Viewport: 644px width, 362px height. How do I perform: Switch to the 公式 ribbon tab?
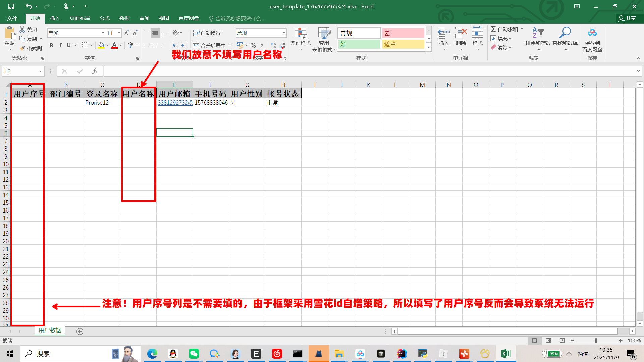click(104, 18)
